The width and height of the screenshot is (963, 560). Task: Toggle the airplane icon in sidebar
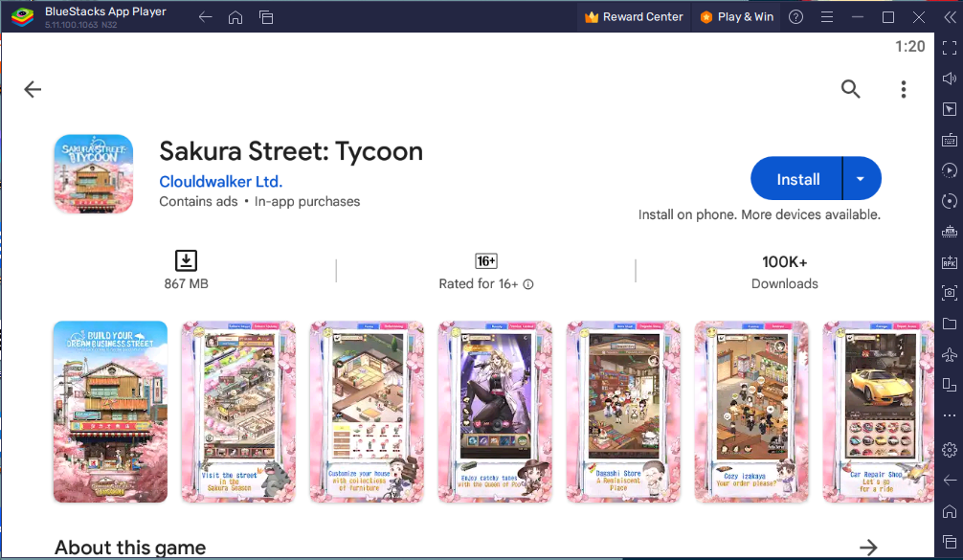(950, 354)
